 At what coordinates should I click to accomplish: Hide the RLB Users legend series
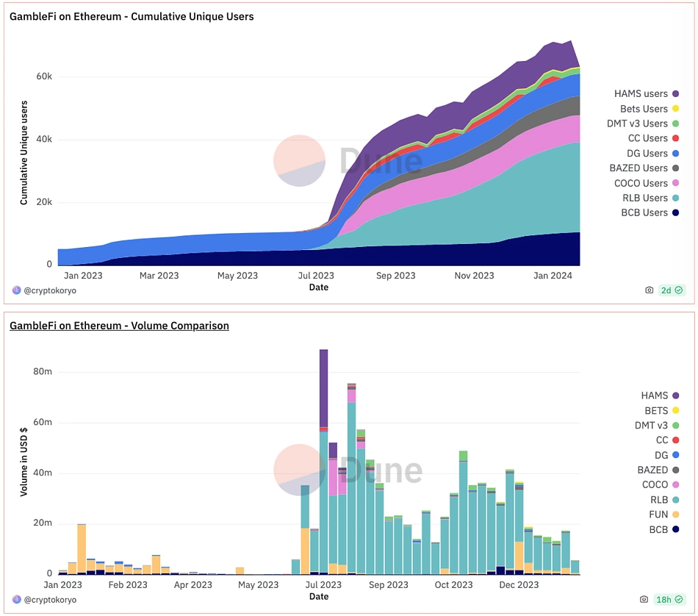644,198
